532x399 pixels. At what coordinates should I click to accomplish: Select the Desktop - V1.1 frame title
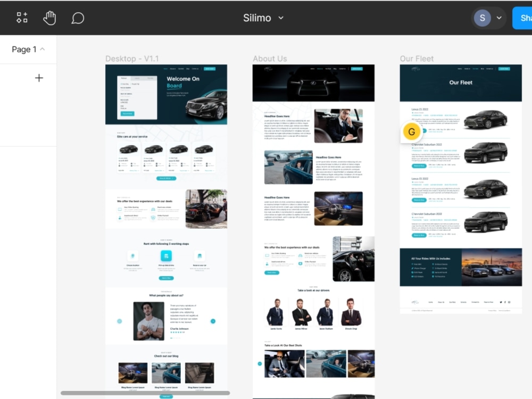pyautogui.click(x=132, y=59)
